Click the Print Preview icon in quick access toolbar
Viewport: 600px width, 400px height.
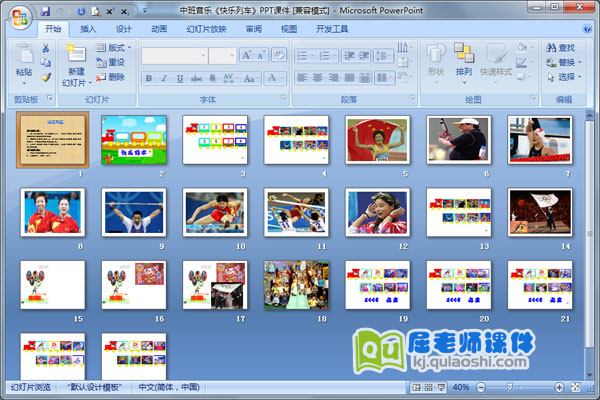(96, 11)
